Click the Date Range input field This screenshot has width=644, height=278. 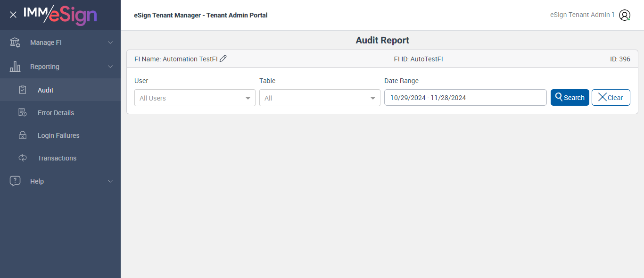[x=465, y=98]
